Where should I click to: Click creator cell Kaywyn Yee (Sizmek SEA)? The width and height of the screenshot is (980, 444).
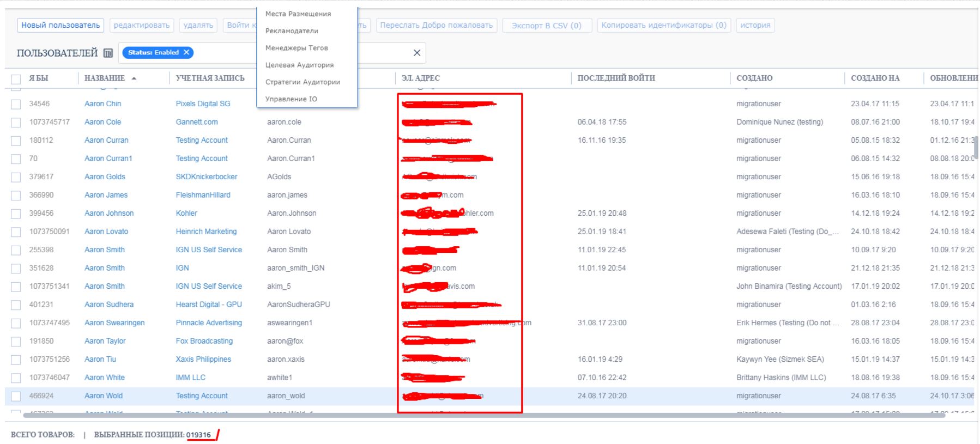pyautogui.click(x=781, y=359)
